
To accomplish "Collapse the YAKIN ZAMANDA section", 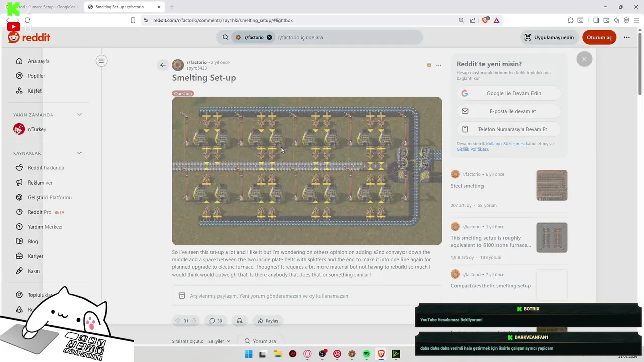I will click(x=79, y=115).
